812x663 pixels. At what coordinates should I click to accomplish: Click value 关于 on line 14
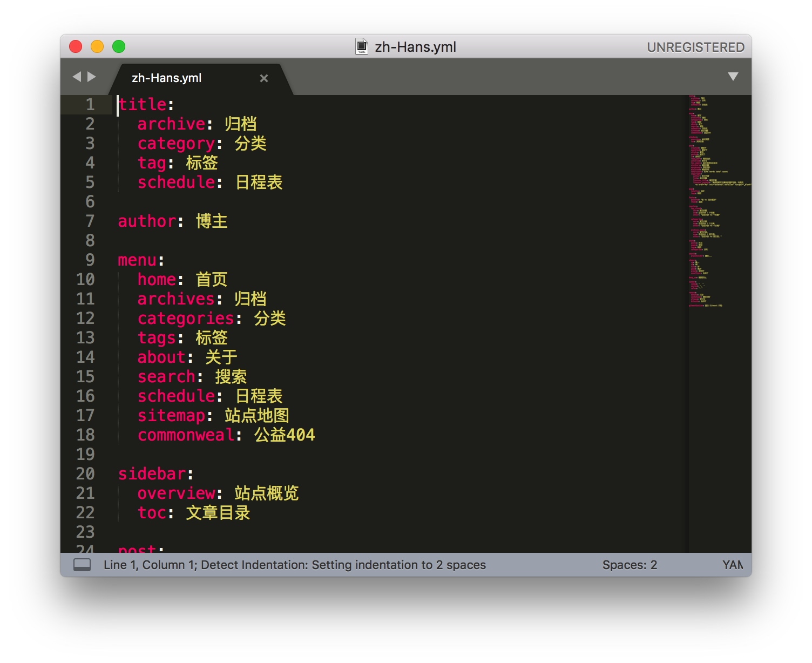coord(221,357)
